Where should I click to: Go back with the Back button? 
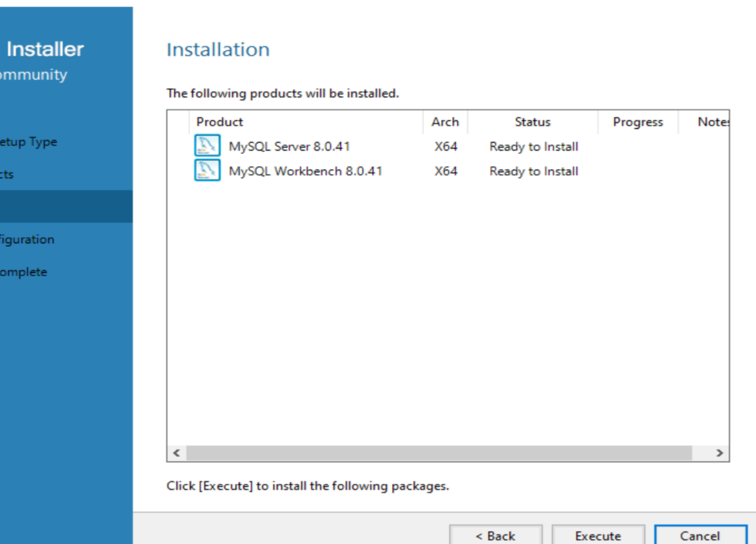pos(496,535)
